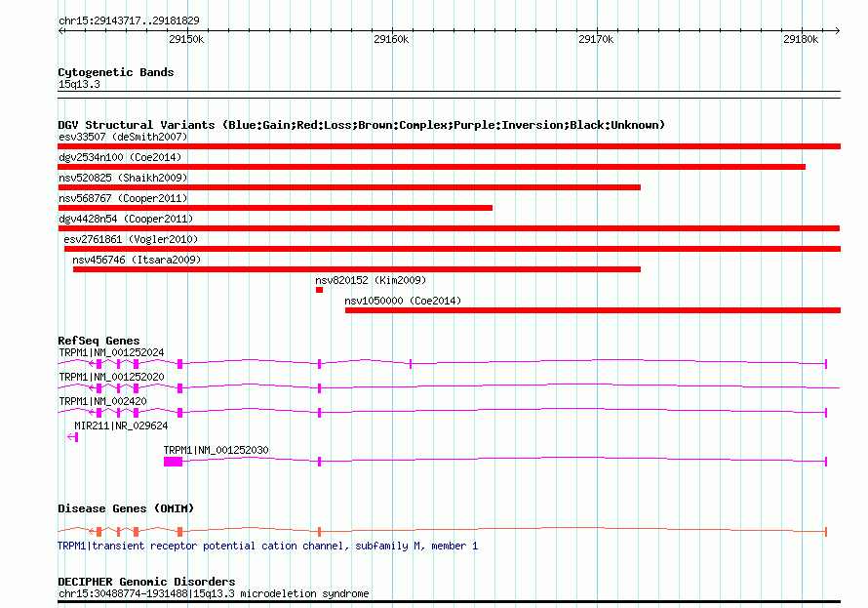The image size is (868, 608).
Task: Click the NM_001252024 exon at 29161k
Action: pos(411,364)
